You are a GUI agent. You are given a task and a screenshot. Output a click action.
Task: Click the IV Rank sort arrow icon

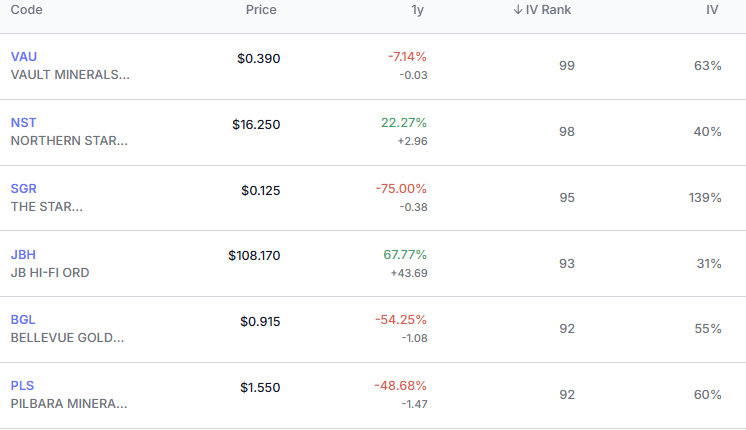[518, 10]
